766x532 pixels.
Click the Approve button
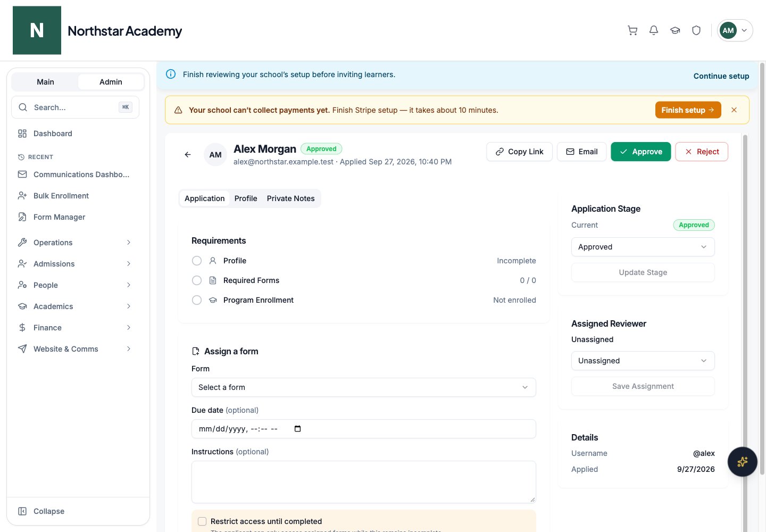(641, 152)
